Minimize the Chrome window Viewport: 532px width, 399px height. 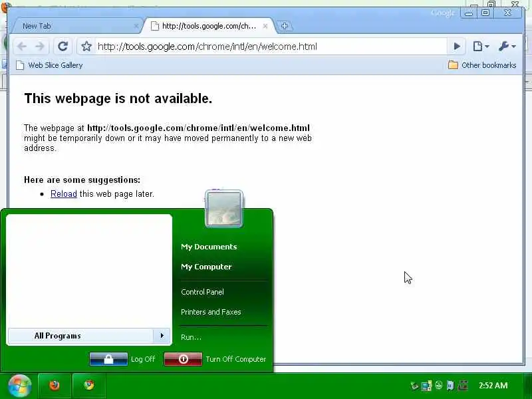(x=469, y=13)
